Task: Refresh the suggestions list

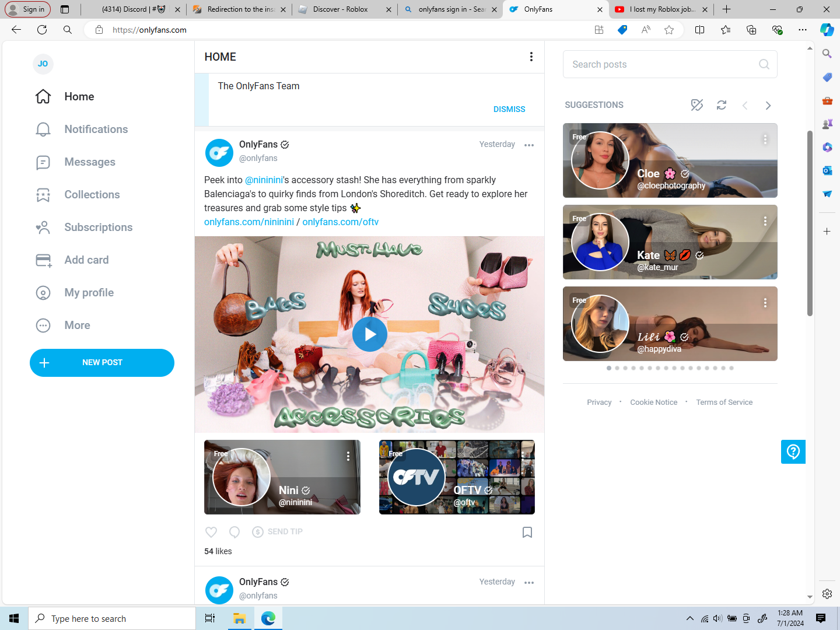Action: pos(722,105)
